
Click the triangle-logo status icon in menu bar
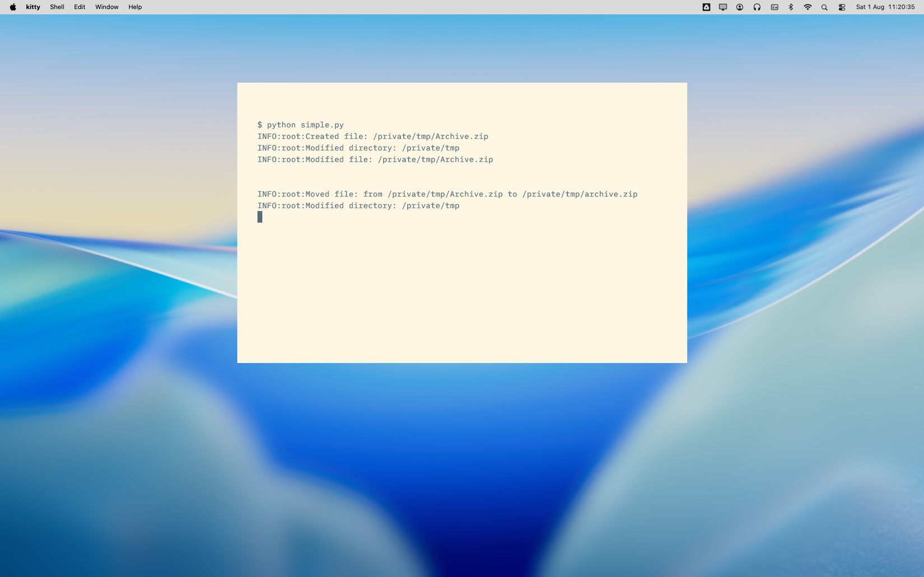coord(706,7)
